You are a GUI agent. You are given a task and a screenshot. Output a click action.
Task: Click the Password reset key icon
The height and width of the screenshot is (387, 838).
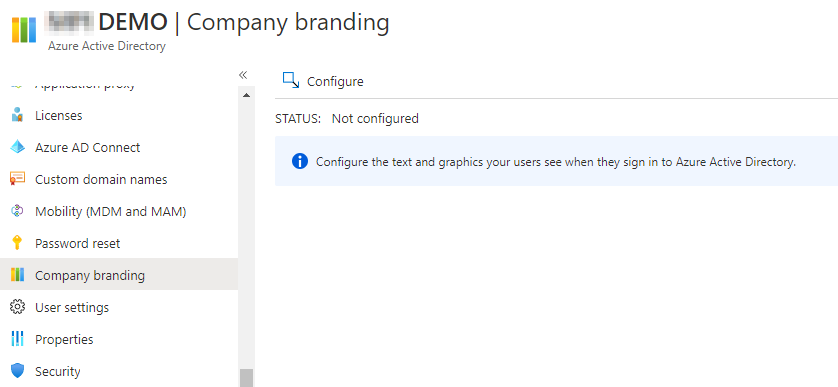tap(18, 243)
